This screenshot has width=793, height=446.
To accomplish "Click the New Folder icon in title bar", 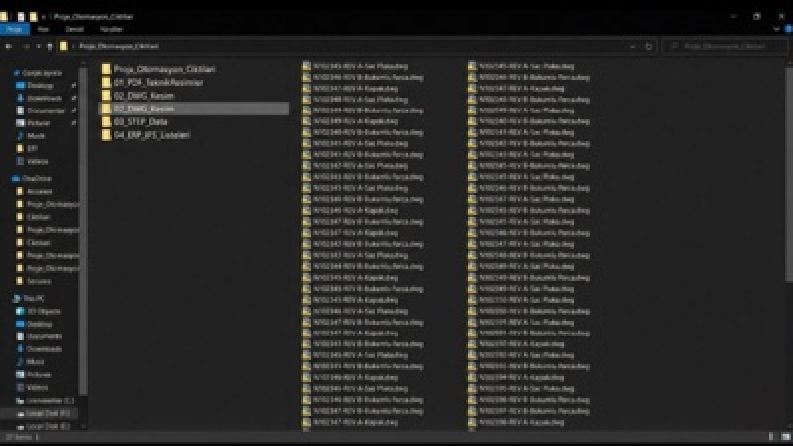I will [x=33, y=17].
